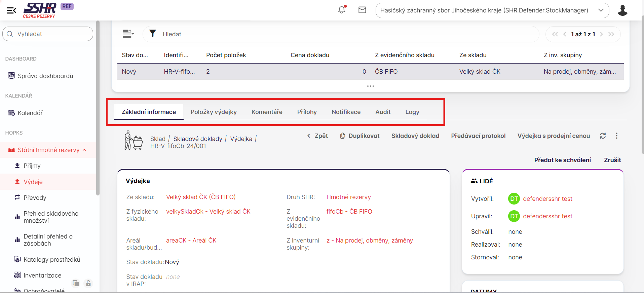Follow the Velký sklad ČK (ČB FIFO) link
This screenshot has height=293, width=644.
201,197
